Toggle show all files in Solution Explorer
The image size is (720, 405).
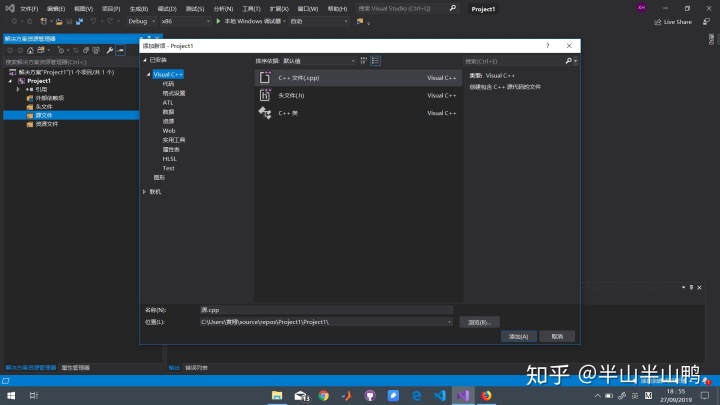coord(96,50)
